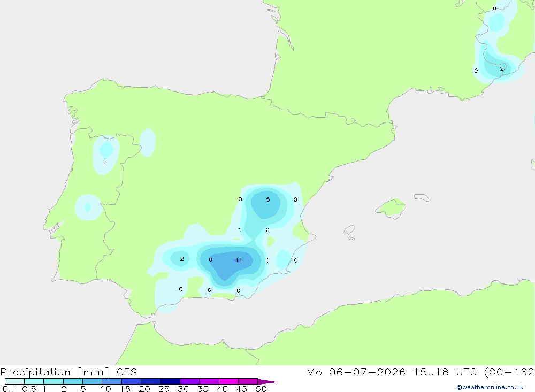The width and height of the screenshot is (535, 392).
Task: Click legend scale label '0.5'
Action: (29, 389)
